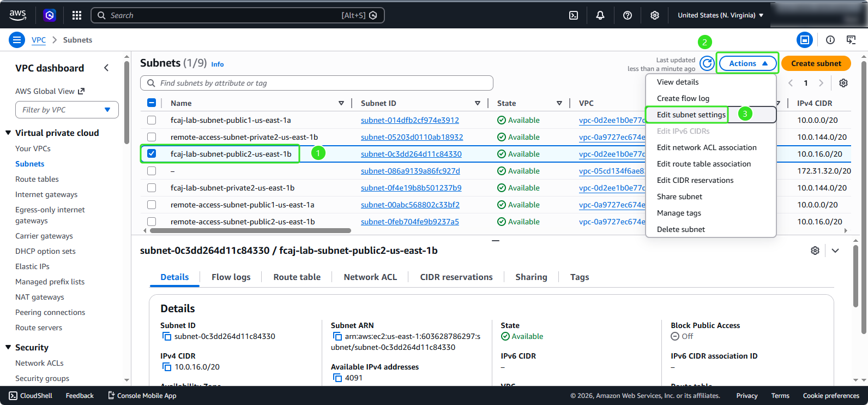Choose View details from Actions menu
Image resolution: width=868 pixels, height=405 pixels.
pos(711,82)
